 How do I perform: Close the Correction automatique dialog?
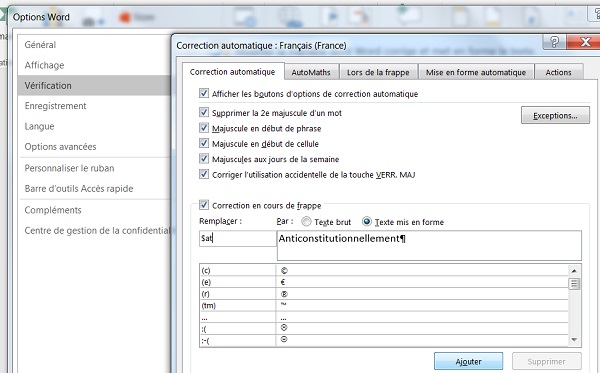584,41
